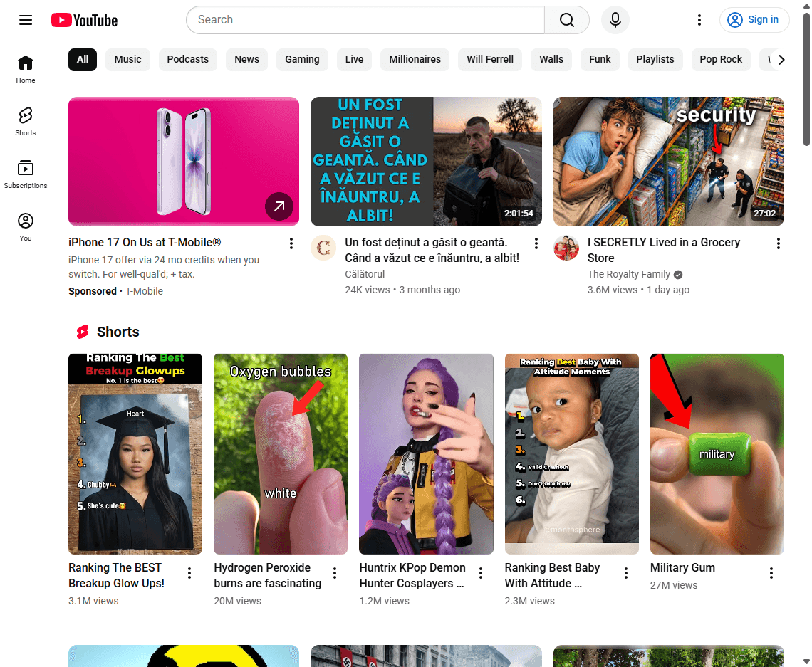Click the Sign in button
The height and width of the screenshot is (667, 812).
pyautogui.click(x=754, y=20)
